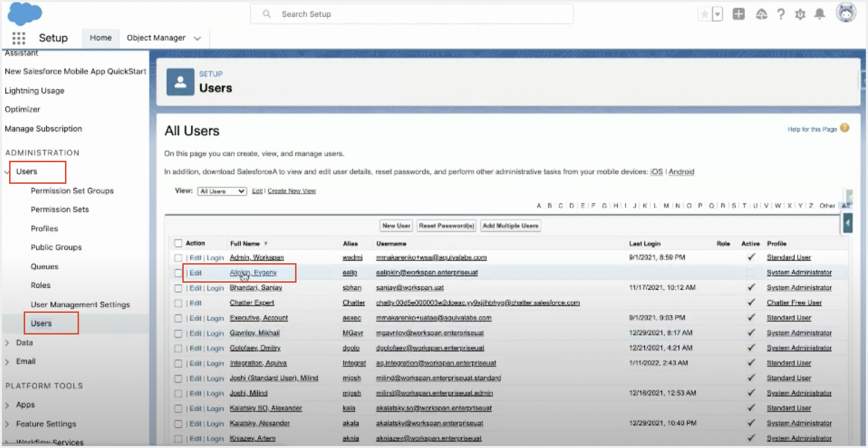Open Profiles in the sidebar
Viewport: 868px width, 448px height.
pyautogui.click(x=44, y=229)
